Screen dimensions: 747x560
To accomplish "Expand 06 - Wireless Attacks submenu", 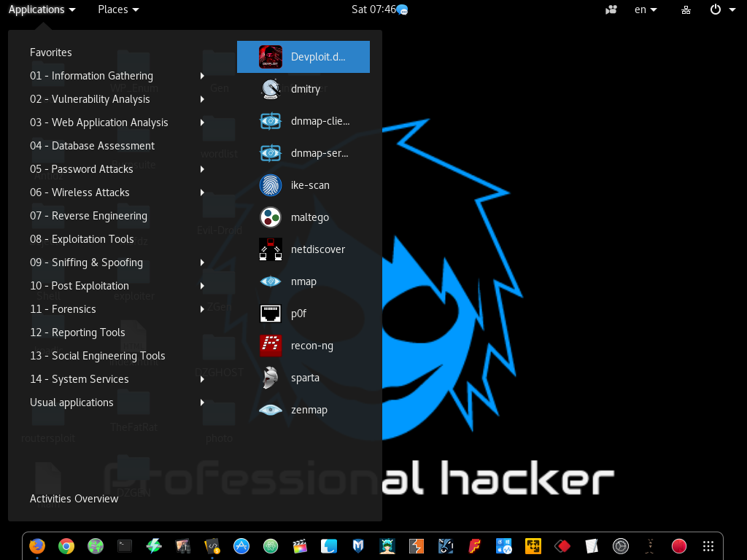I will coord(203,192).
